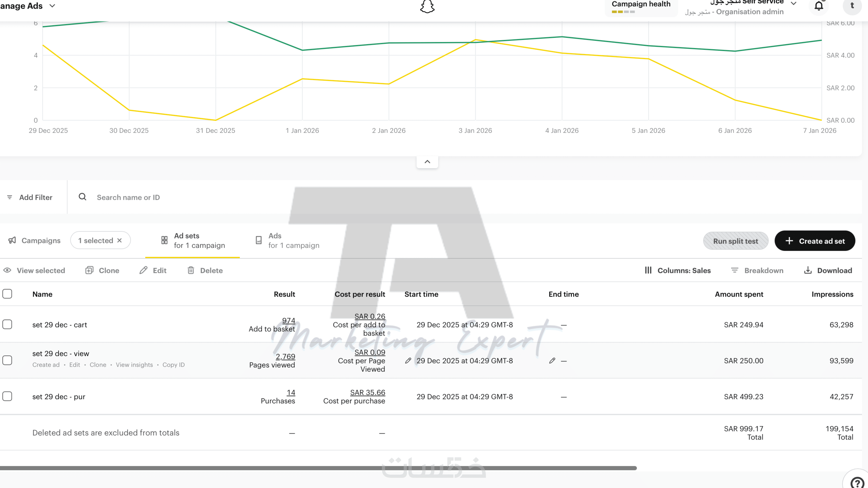Click the horizontal table scrollbar
Screen dimensions: 868x488
318,468
